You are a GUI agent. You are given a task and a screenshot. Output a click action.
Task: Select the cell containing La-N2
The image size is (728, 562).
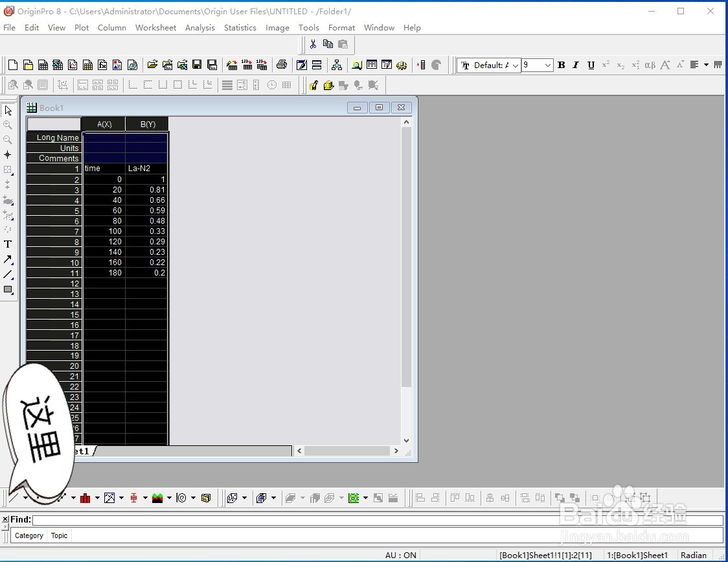[x=146, y=169]
